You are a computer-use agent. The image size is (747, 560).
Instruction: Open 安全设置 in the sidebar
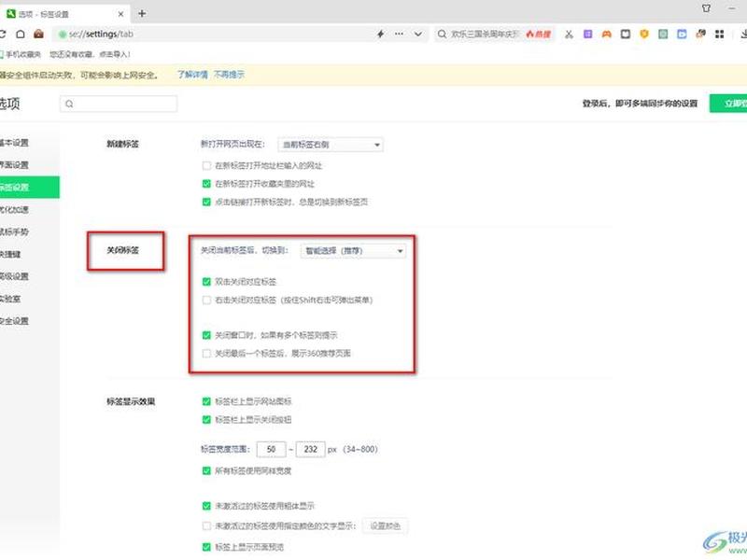coord(14,321)
